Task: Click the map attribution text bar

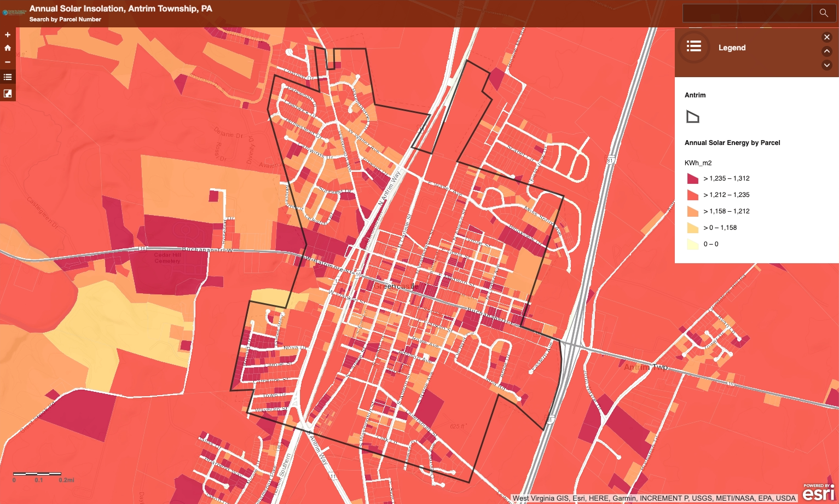Action: 653,498
